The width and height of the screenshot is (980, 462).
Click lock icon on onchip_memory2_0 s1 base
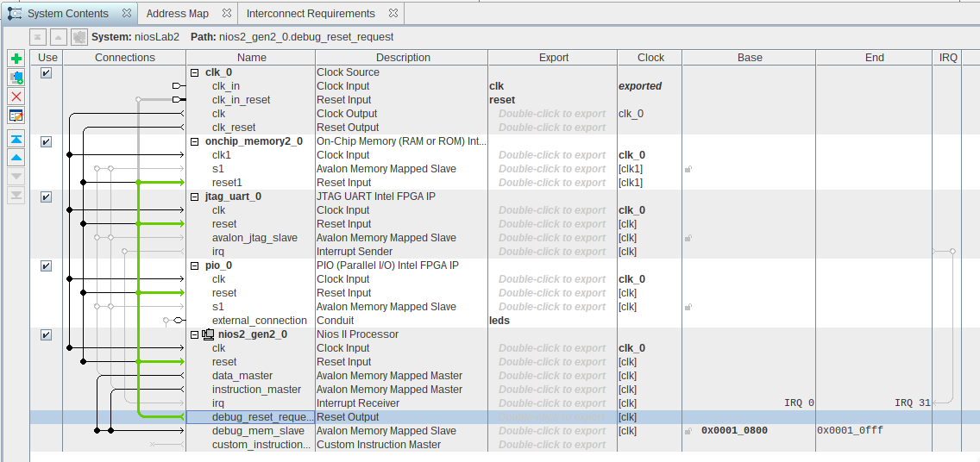click(x=688, y=169)
